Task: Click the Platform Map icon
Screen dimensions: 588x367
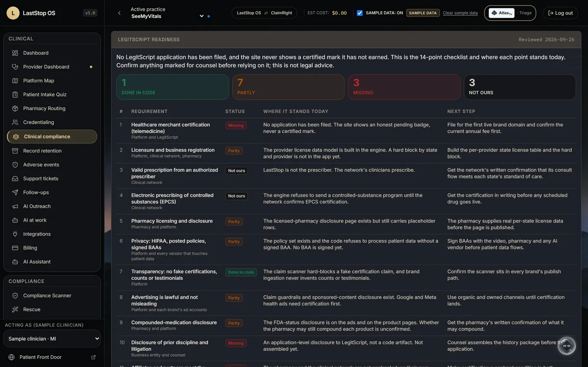Action: (x=15, y=81)
